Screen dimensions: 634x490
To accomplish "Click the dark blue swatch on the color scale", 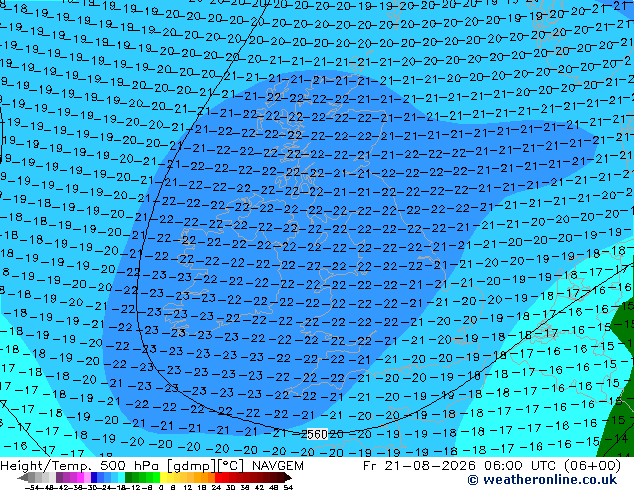I will pos(94,477).
